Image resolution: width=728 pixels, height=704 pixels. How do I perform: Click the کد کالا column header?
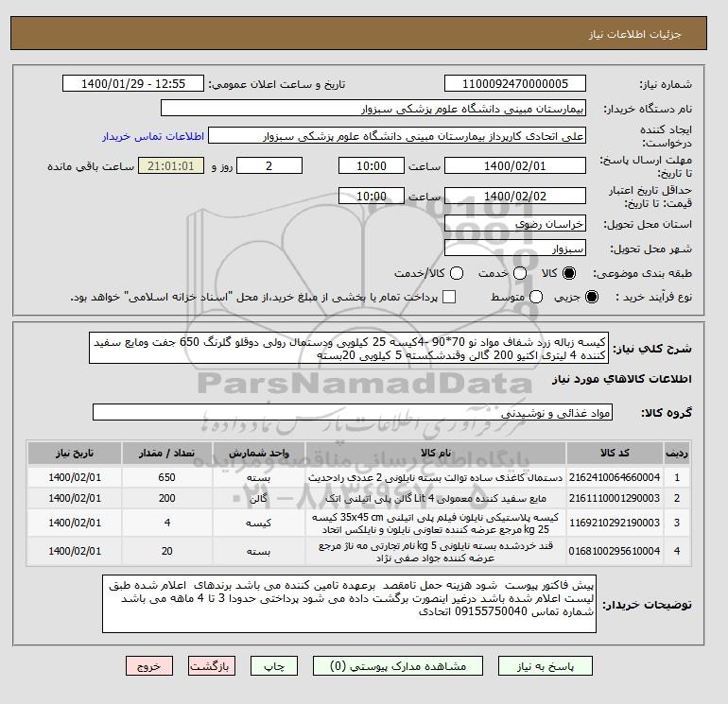[615, 453]
